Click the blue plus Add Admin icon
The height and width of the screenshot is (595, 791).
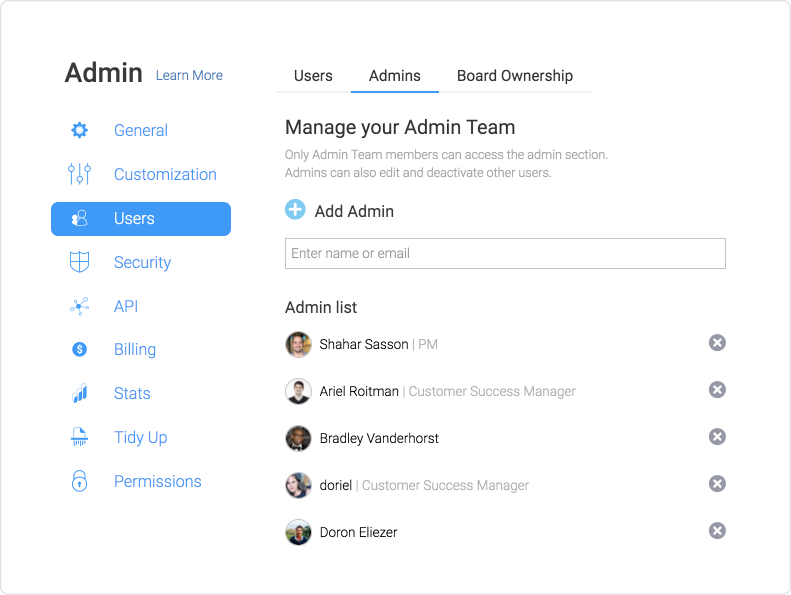tap(295, 209)
